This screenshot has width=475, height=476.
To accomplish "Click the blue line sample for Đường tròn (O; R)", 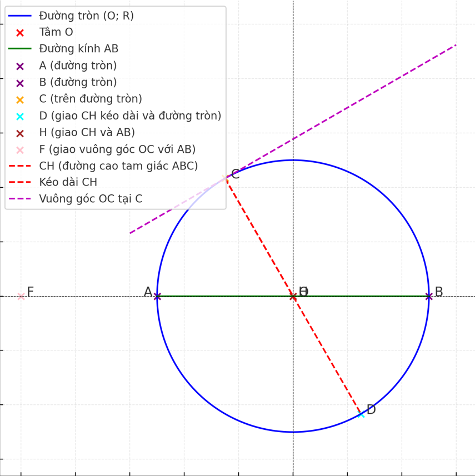I will pyautogui.click(x=20, y=16).
